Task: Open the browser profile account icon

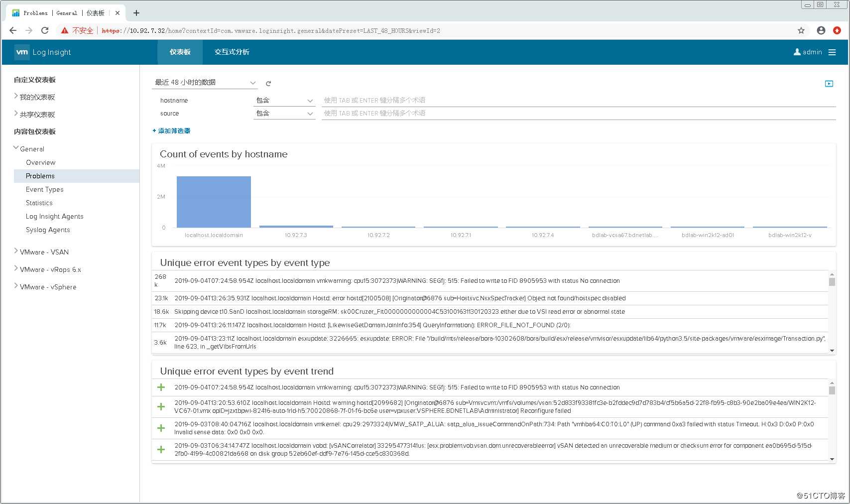Action: point(821,30)
